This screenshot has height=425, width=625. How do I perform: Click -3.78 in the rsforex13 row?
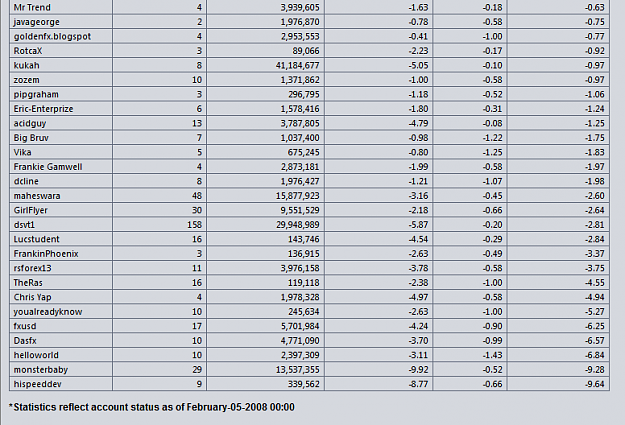click(x=419, y=268)
